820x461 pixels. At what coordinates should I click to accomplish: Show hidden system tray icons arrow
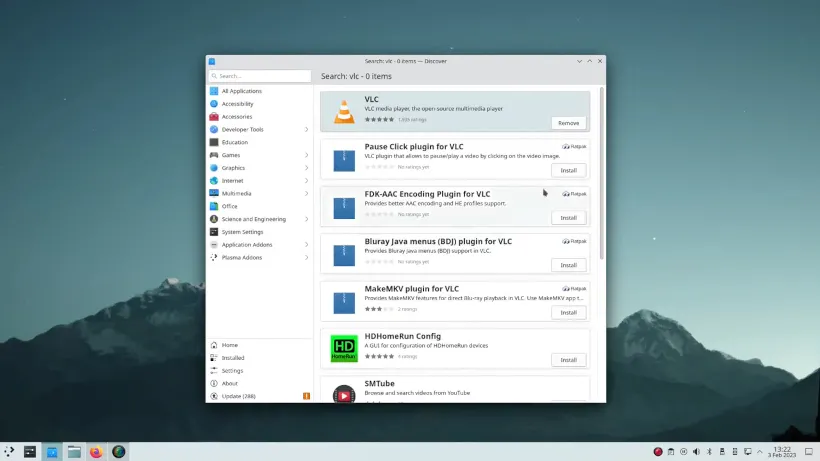(x=760, y=452)
